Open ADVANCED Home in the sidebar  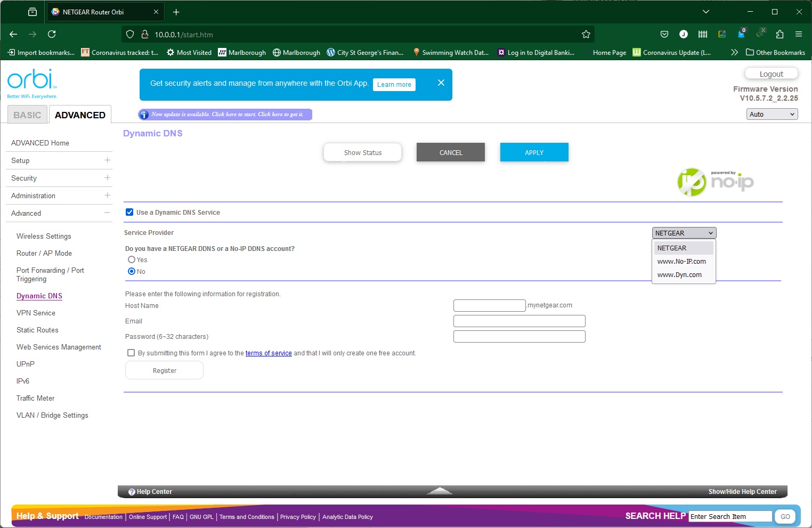(x=40, y=143)
